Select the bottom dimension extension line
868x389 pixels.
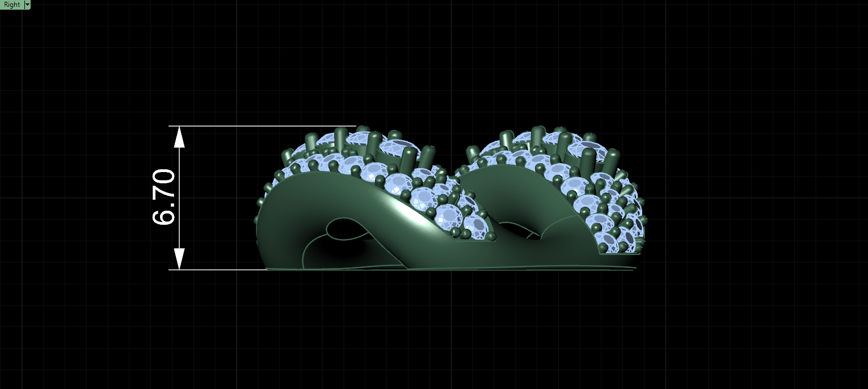click(x=218, y=270)
